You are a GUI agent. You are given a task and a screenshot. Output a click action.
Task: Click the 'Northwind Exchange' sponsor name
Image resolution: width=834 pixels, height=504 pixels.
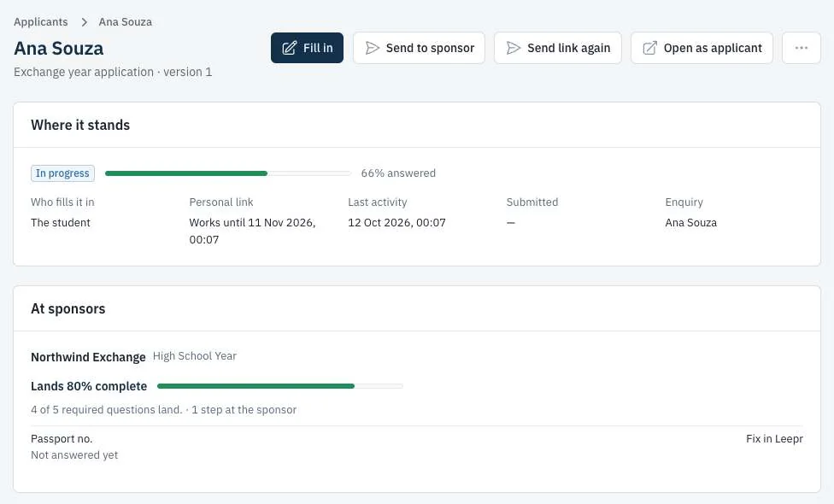click(x=88, y=357)
